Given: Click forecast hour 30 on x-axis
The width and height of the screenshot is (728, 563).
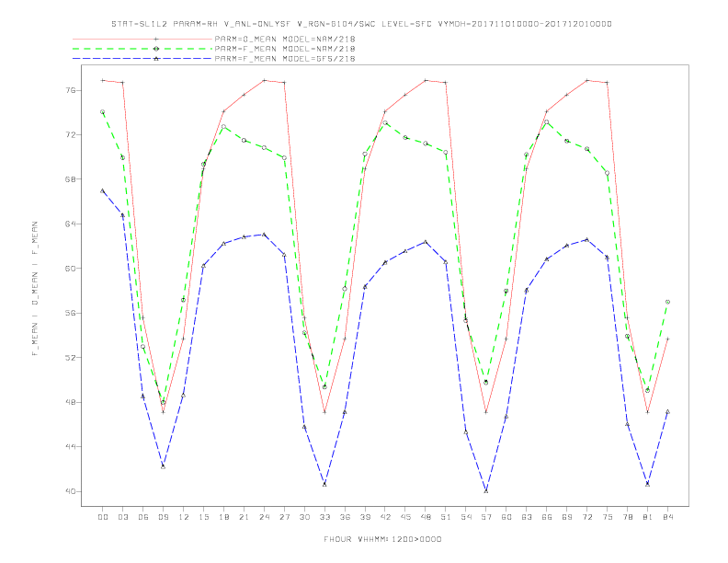Looking at the screenshot, I should click(x=304, y=517).
